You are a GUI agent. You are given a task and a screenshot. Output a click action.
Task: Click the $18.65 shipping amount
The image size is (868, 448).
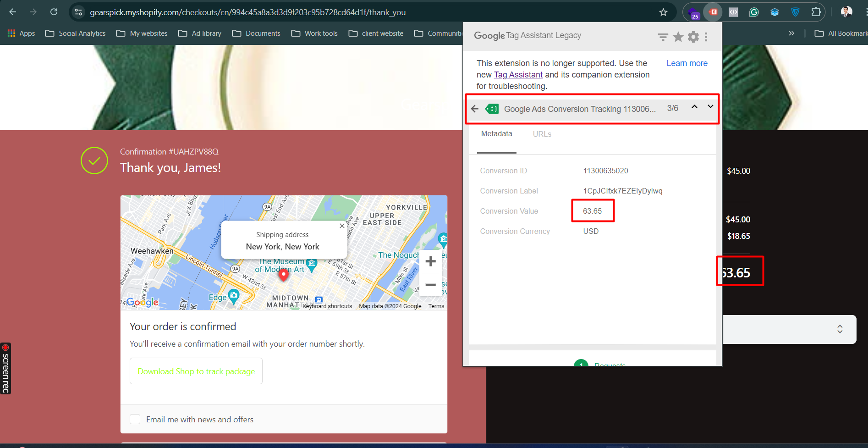click(x=738, y=236)
